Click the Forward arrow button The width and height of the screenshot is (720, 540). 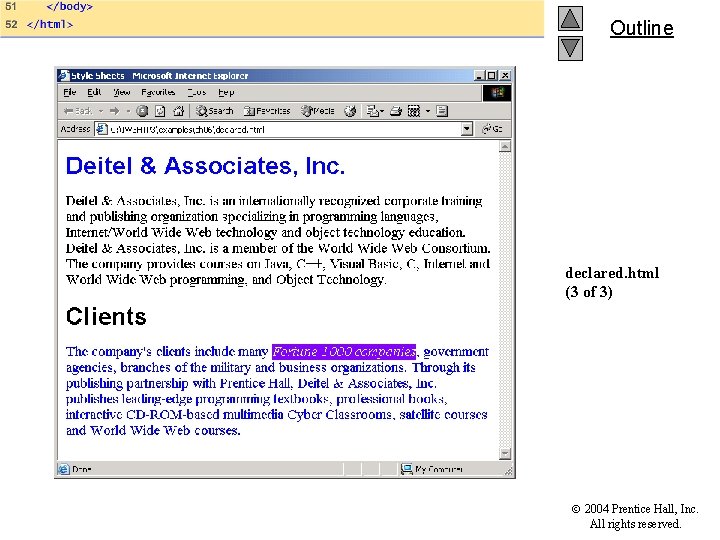114,111
